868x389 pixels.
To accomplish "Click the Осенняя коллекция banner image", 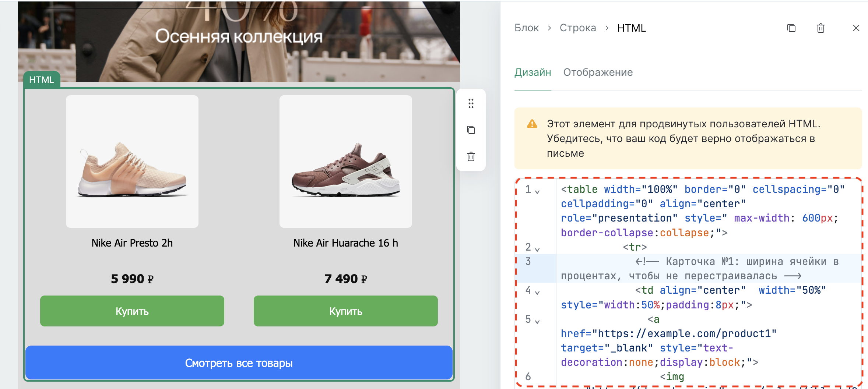I will 239,41.
